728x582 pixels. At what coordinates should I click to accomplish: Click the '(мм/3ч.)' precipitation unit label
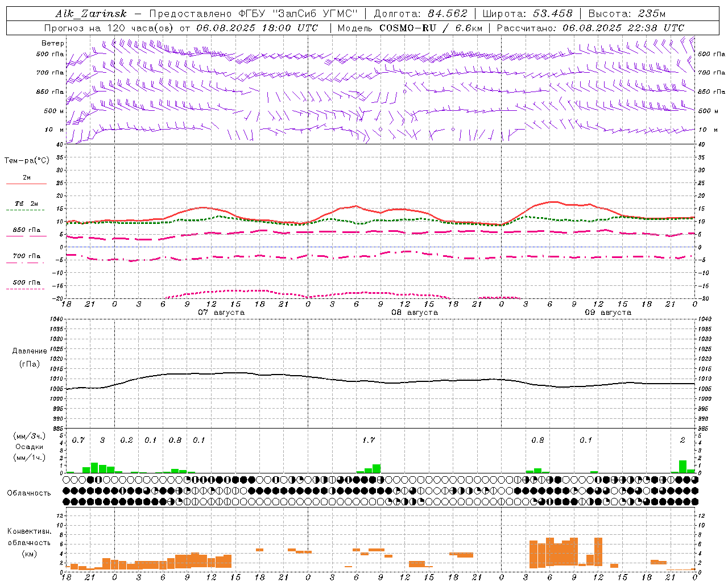click(28, 436)
